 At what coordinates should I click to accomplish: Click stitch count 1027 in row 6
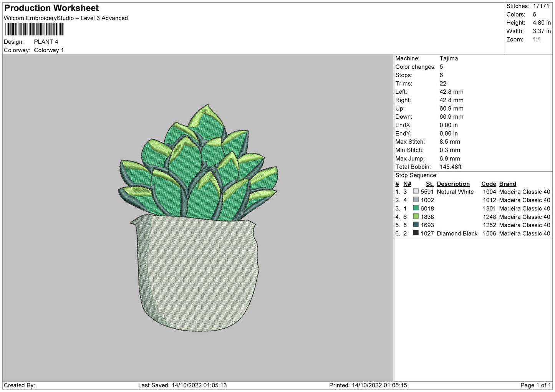pos(427,233)
